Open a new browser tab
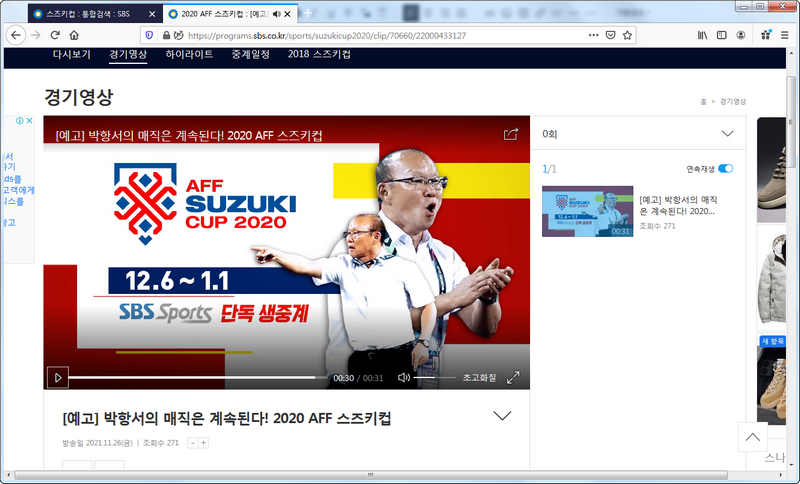 coord(308,14)
